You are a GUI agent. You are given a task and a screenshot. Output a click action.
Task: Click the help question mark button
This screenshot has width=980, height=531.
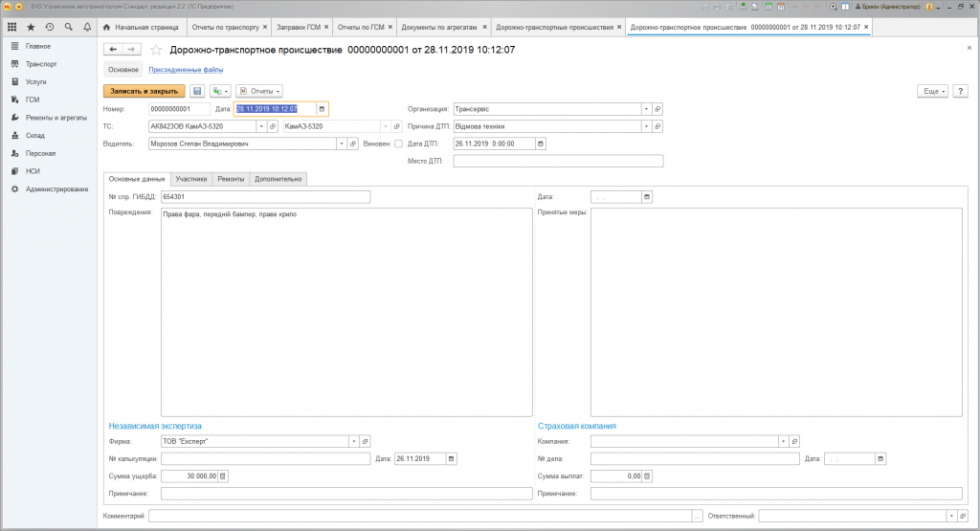(961, 91)
